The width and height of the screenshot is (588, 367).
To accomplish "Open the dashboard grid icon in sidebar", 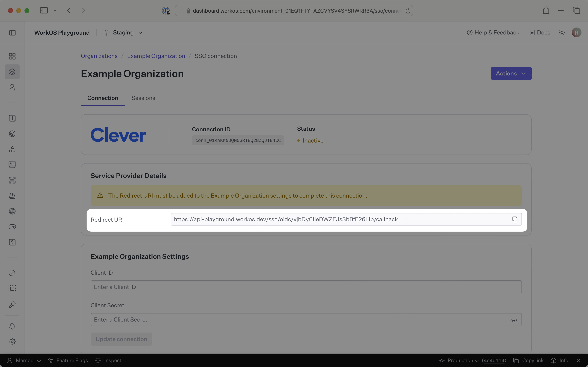I will pyautogui.click(x=12, y=56).
